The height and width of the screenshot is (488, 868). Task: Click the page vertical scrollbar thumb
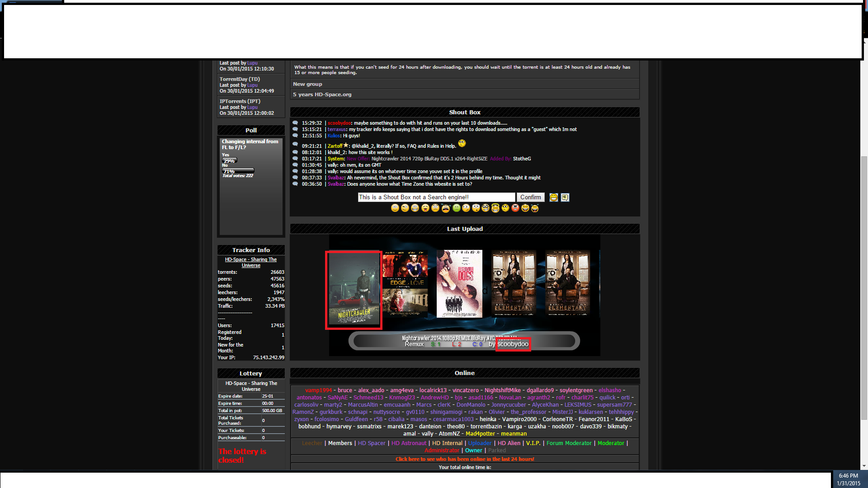864,288
